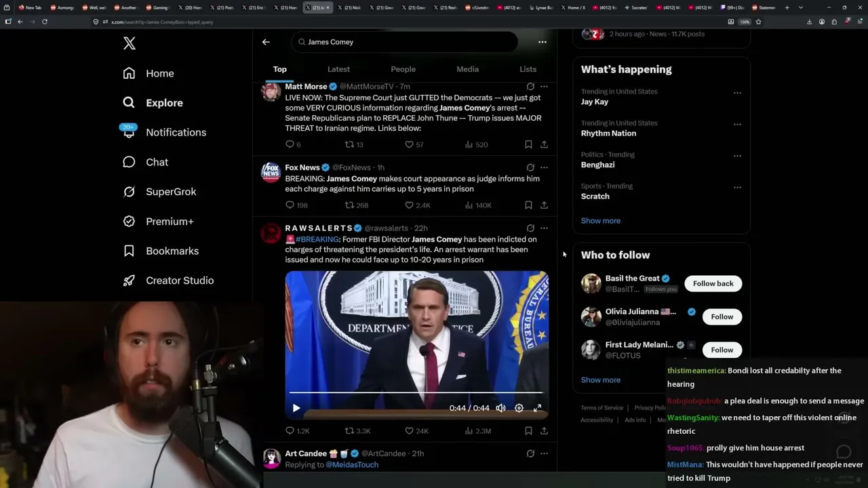The height and width of the screenshot is (488, 868).
Task: Click the James Comey search field
Action: click(x=406, y=42)
